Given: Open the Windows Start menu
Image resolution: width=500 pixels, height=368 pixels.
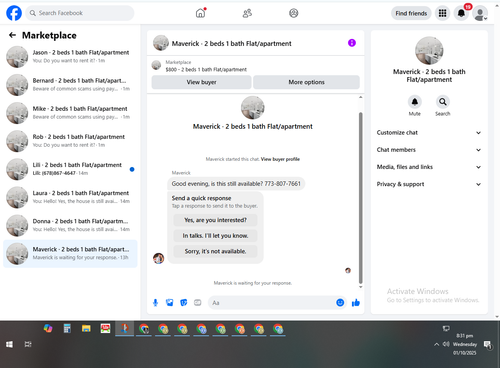Looking at the screenshot, I should [9, 344].
